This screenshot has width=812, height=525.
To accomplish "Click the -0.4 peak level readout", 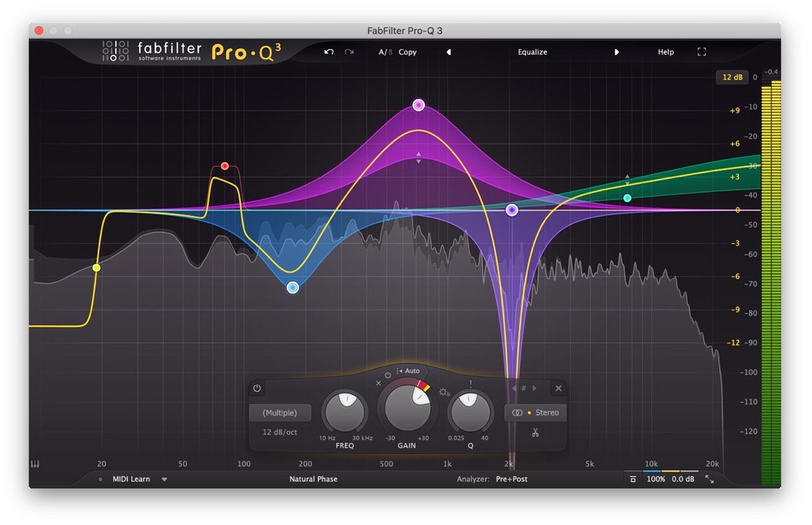I will tap(771, 72).
